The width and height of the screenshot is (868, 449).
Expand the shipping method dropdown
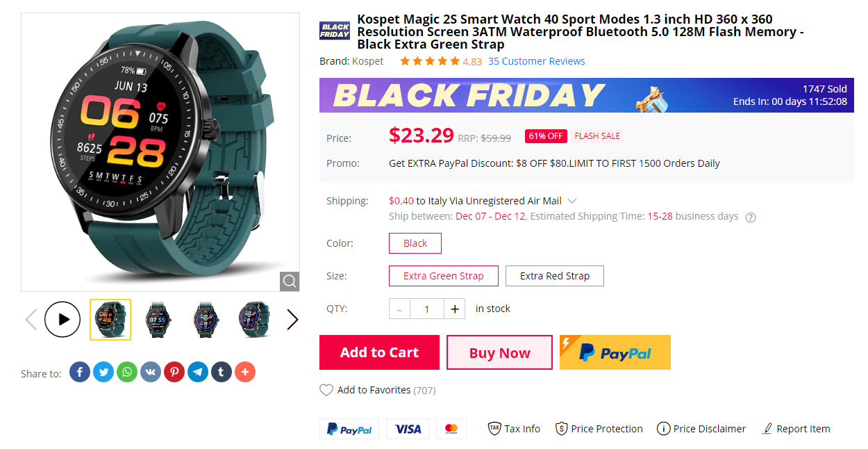click(571, 200)
